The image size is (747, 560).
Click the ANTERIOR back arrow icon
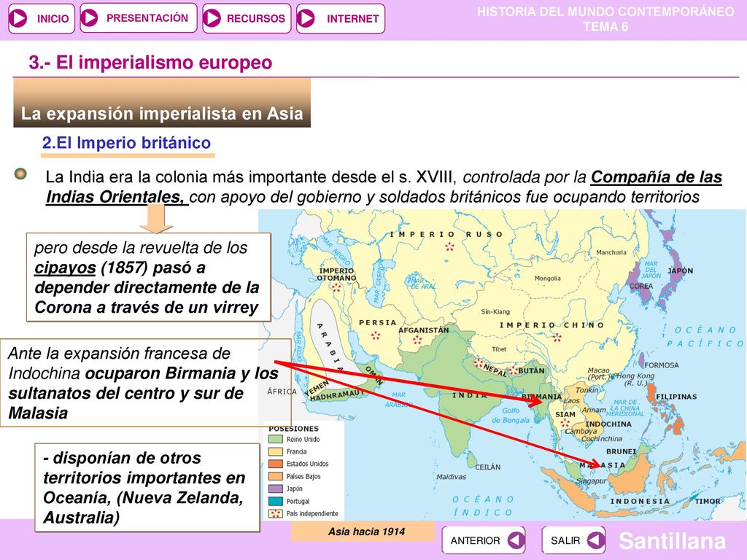(x=516, y=540)
